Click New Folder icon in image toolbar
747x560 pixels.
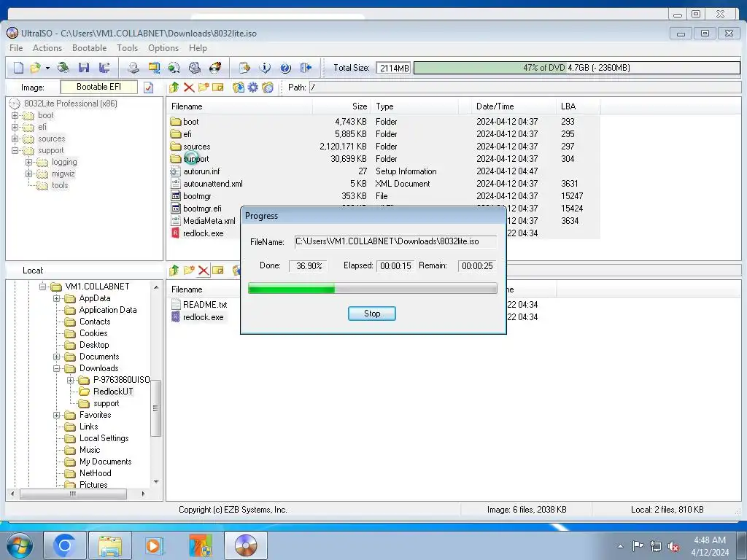[x=204, y=87]
